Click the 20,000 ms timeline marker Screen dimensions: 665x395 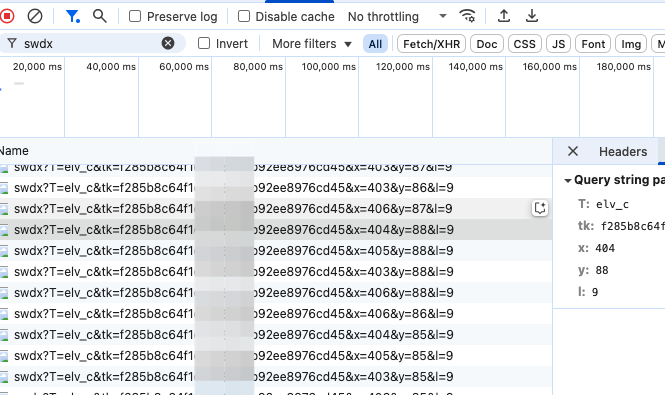(37, 67)
